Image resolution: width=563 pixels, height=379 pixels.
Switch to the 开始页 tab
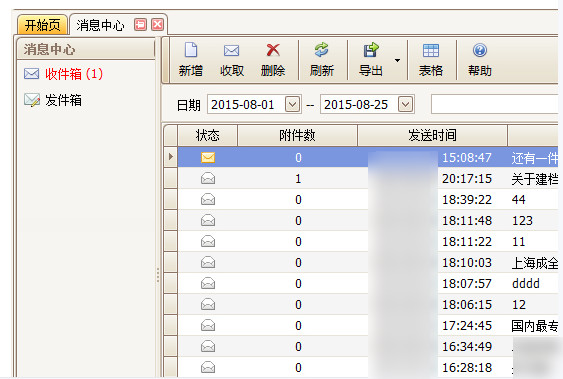(x=42, y=25)
